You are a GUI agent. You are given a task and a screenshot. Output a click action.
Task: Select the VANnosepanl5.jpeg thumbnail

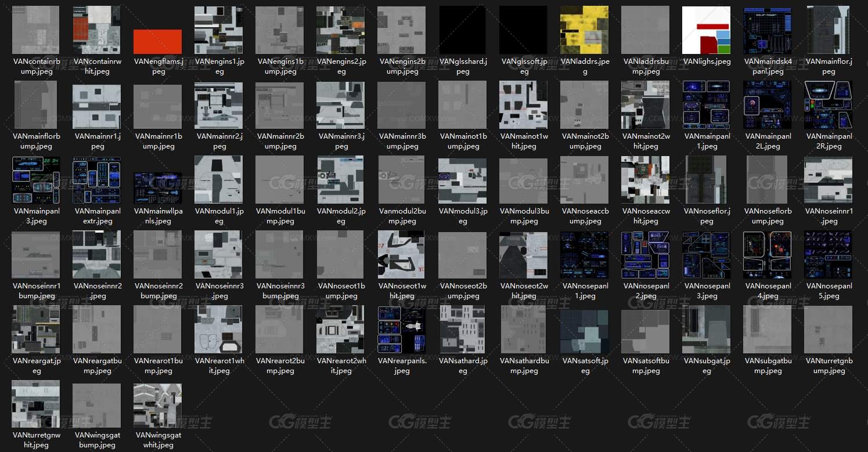(x=829, y=255)
